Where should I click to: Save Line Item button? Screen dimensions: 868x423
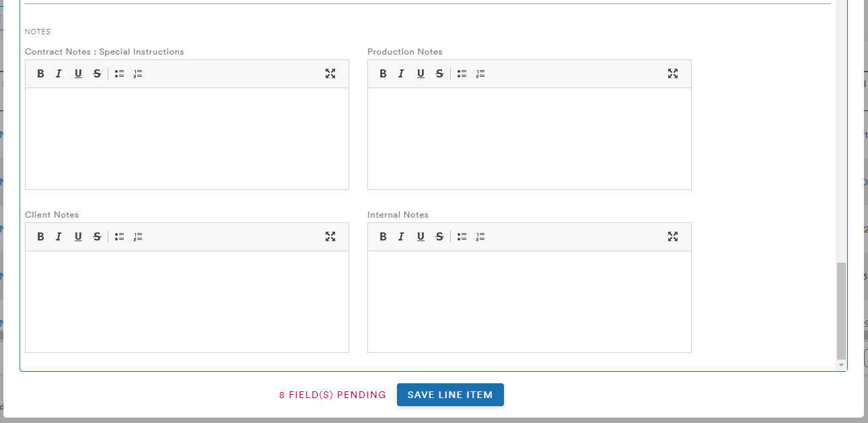click(450, 395)
